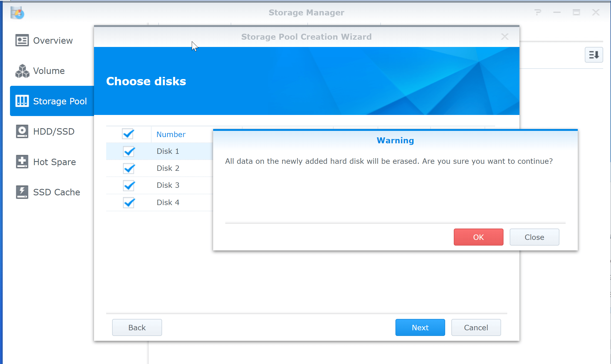The height and width of the screenshot is (364, 611).
Task: Toggle the select-all disks checkbox
Action: [129, 134]
